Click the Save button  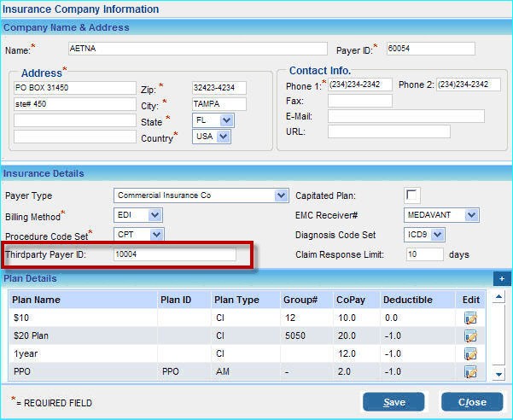(393, 402)
